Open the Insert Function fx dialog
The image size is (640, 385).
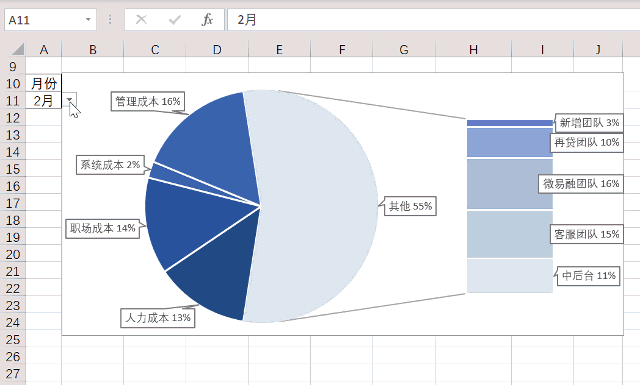pos(207,20)
